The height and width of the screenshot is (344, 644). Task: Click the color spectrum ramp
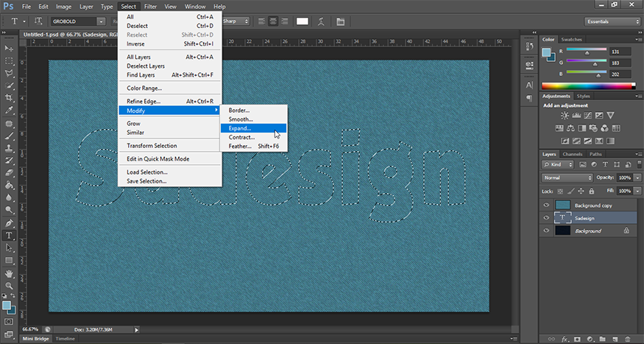[589, 86]
